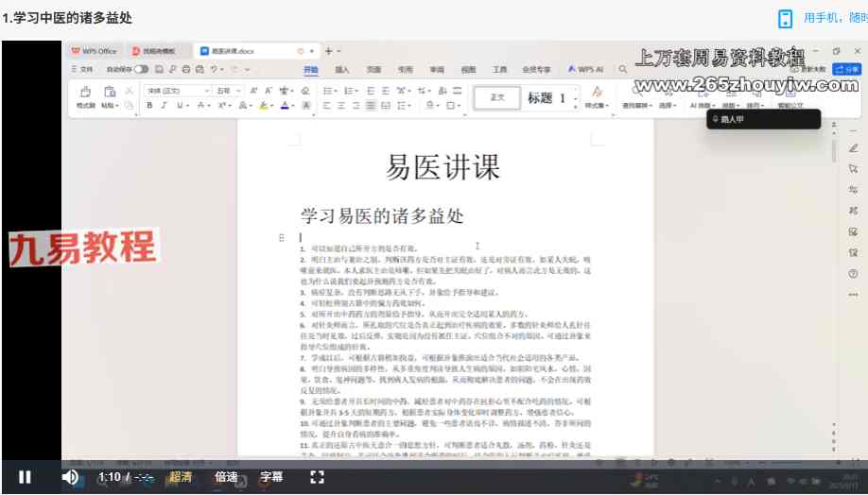Mute the video volume speaker icon

point(70,477)
